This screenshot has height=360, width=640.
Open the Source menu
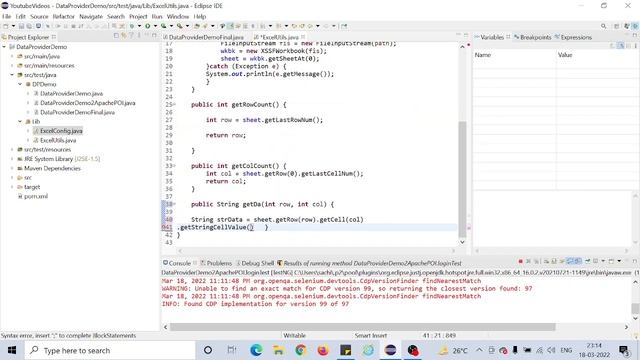pos(39,16)
